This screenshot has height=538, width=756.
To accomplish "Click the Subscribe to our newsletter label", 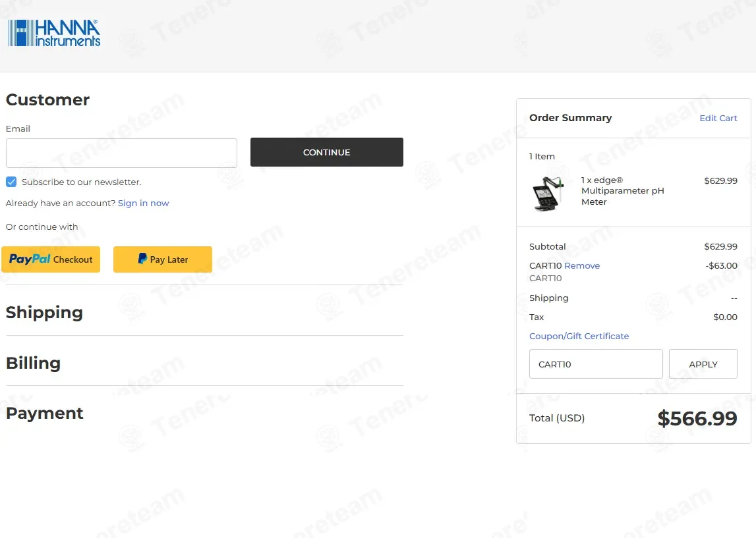I will pos(81,182).
